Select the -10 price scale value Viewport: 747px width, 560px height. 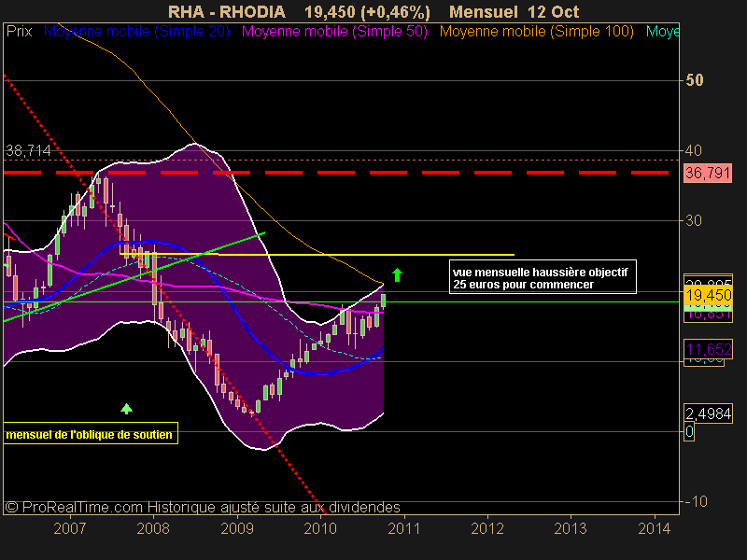[696, 501]
